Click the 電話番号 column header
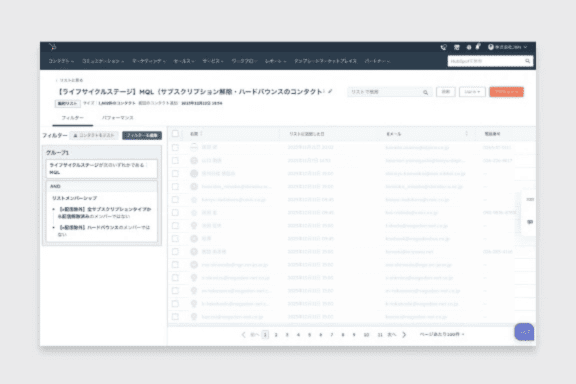The width and height of the screenshot is (576, 384). click(492, 134)
